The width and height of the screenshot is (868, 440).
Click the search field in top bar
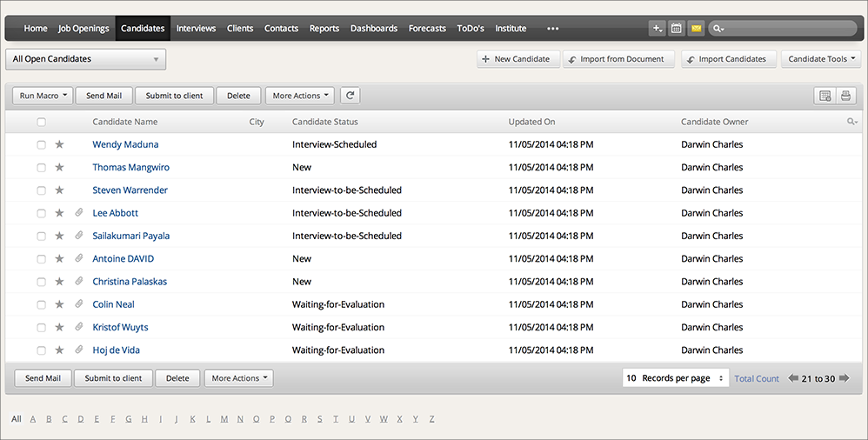tap(787, 29)
